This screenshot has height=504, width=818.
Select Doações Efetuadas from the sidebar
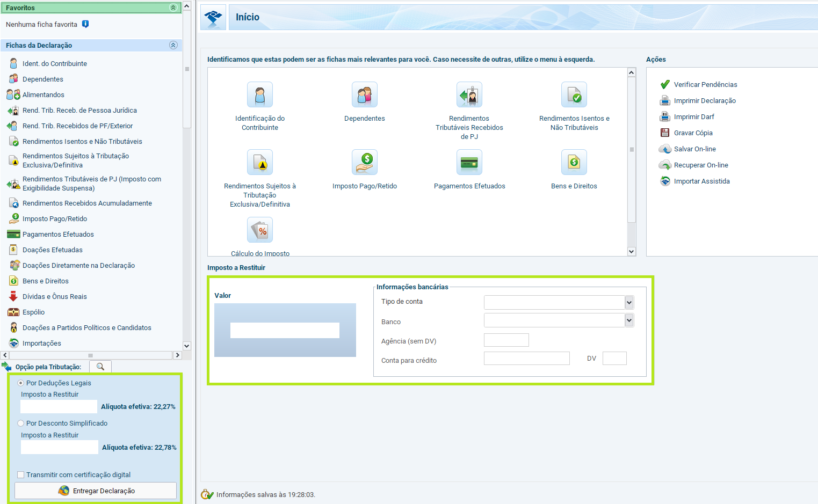52,250
